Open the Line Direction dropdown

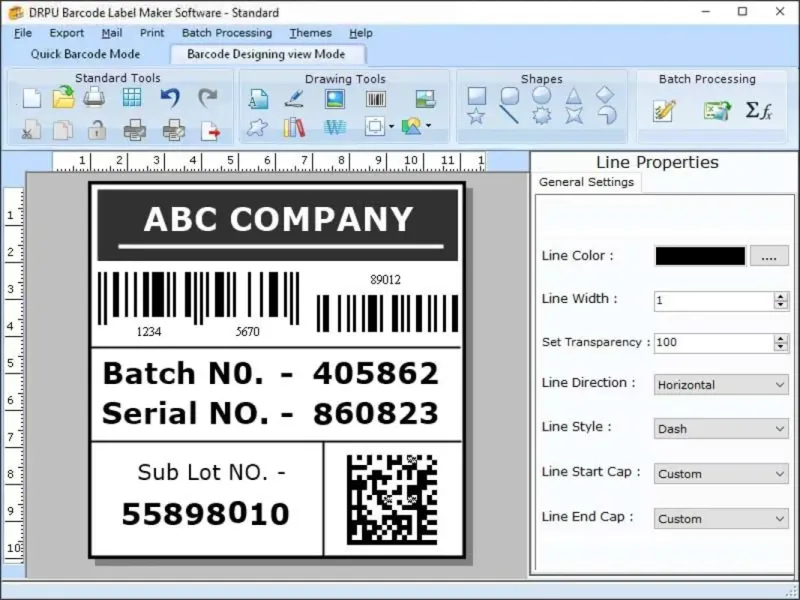[721, 385]
